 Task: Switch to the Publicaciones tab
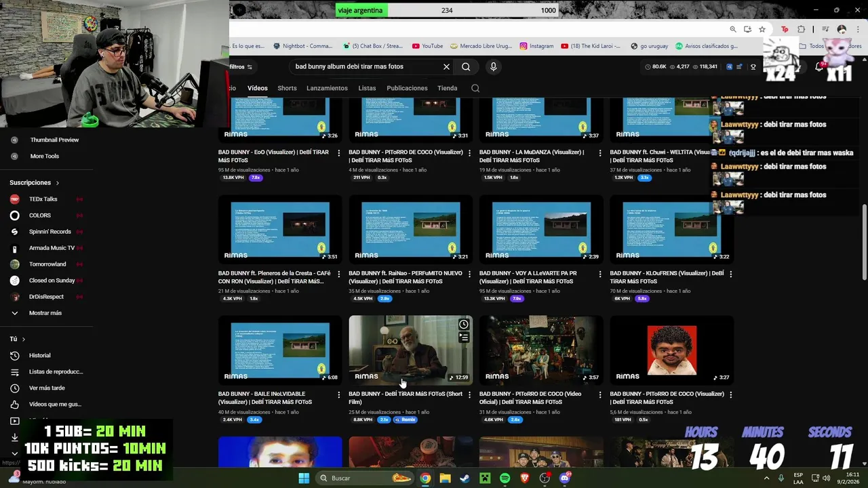(407, 88)
